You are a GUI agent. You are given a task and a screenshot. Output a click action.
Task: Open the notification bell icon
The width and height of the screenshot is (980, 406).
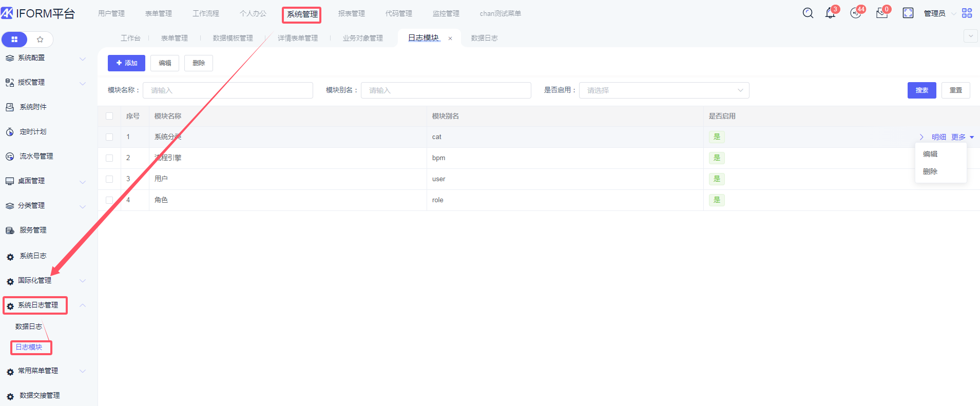[830, 13]
